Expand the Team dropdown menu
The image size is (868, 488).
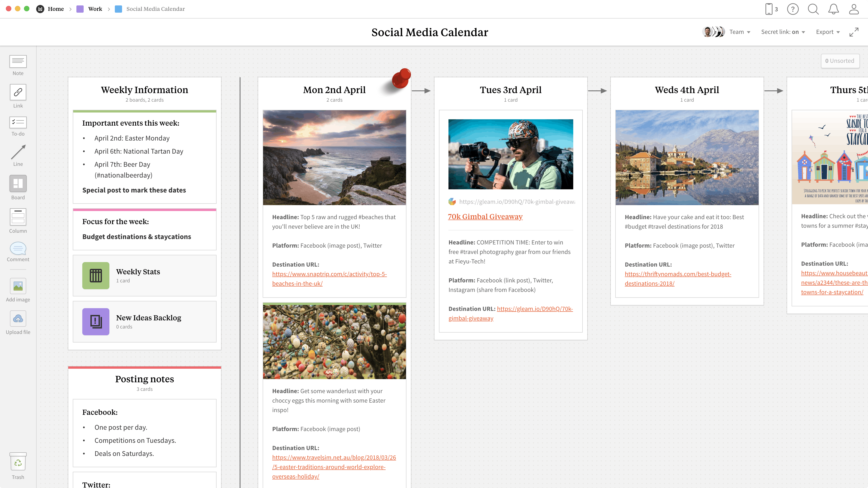tap(739, 32)
